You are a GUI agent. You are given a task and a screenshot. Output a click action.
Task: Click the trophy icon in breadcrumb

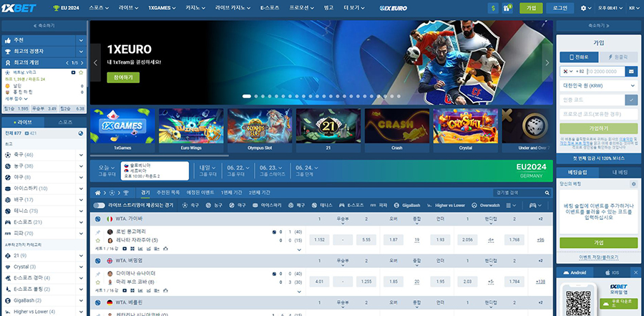click(x=126, y=193)
